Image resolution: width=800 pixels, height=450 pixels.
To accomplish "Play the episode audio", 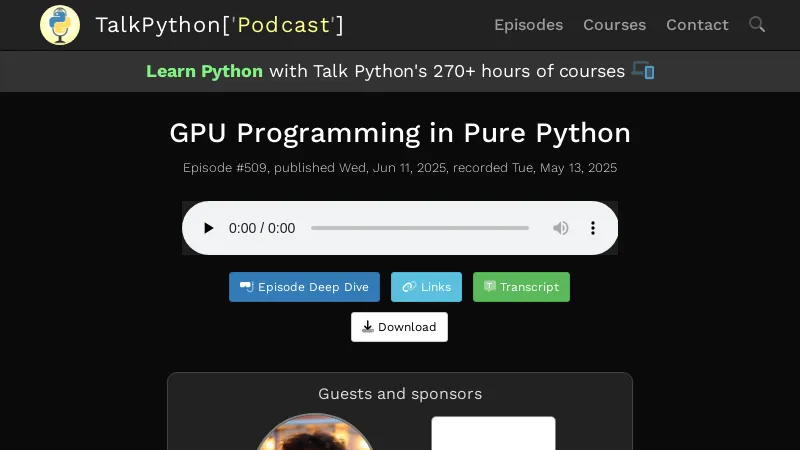I will [208, 228].
